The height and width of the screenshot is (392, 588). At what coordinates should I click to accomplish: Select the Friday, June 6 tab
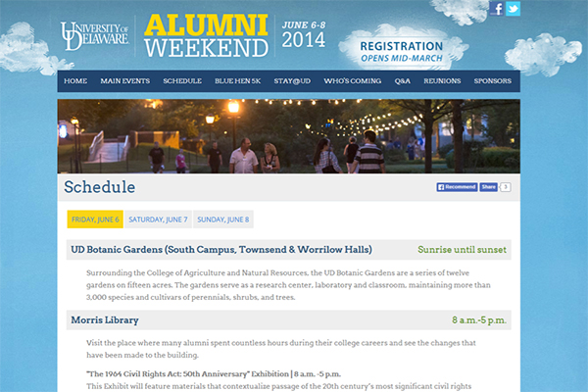tap(95, 220)
